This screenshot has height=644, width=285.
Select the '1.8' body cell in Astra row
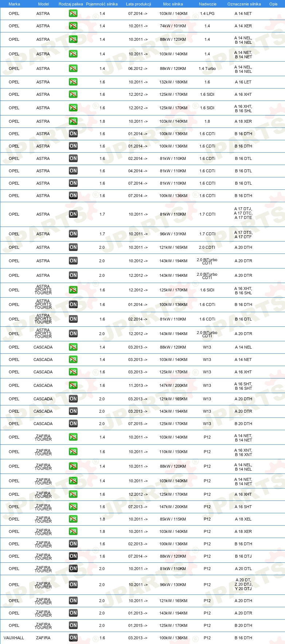tap(207, 121)
